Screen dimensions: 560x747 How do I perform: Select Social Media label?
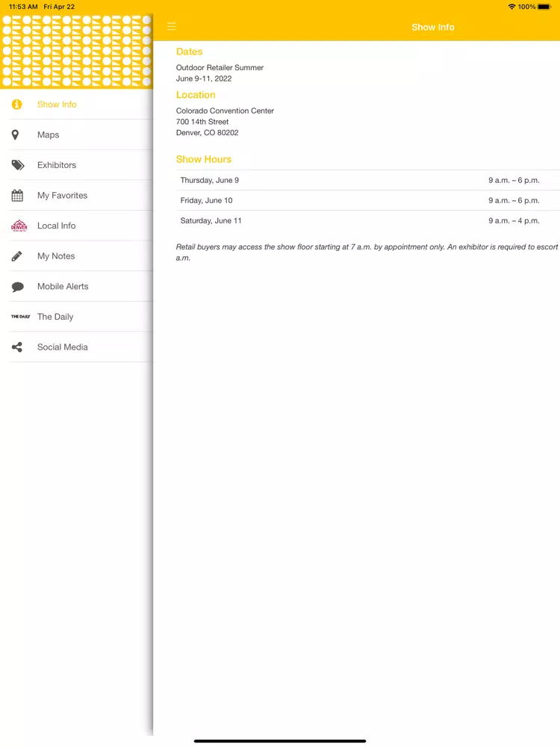[x=63, y=347]
